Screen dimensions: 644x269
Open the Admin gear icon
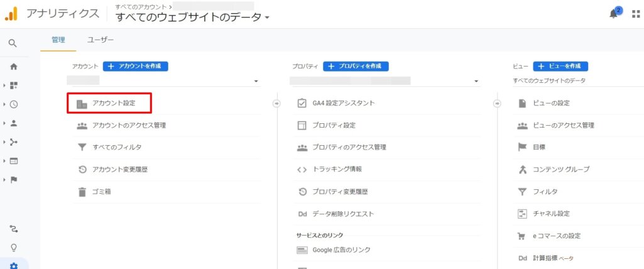[14, 266]
